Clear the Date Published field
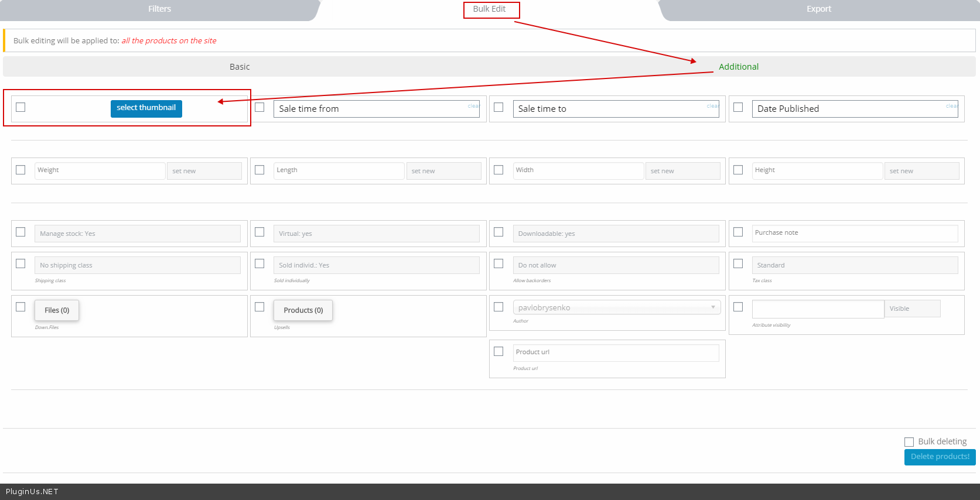The image size is (980, 500). pyautogui.click(x=951, y=106)
